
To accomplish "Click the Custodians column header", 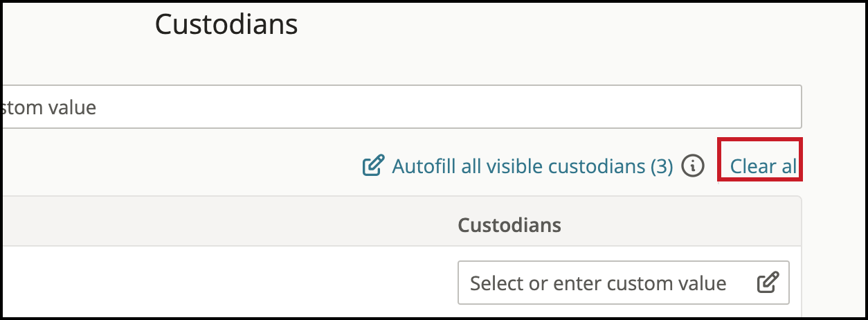I will pos(509,224).
